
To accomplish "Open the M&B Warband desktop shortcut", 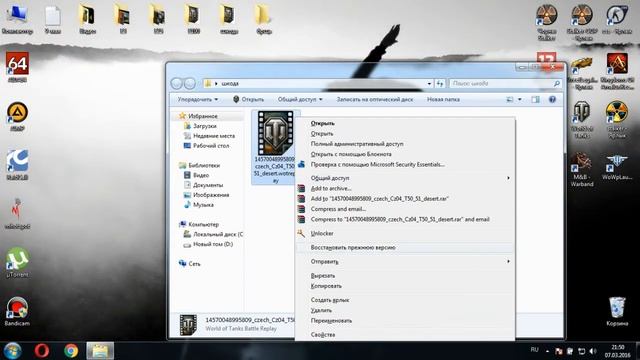I will 582,169.
